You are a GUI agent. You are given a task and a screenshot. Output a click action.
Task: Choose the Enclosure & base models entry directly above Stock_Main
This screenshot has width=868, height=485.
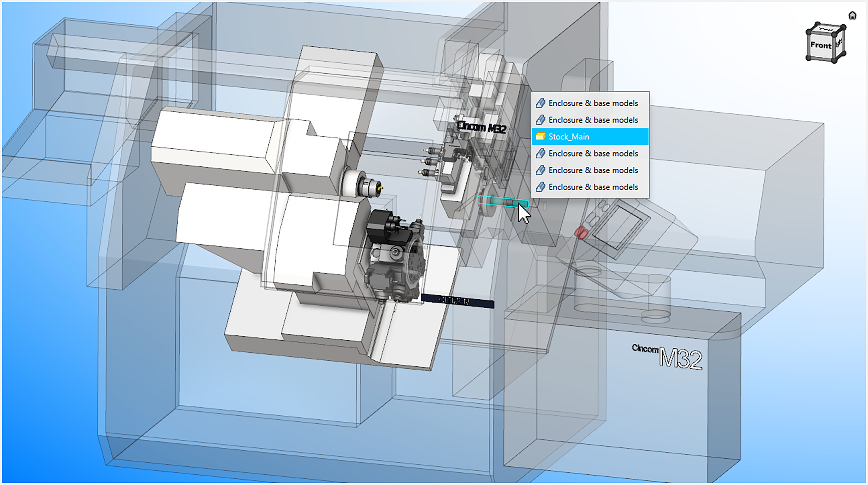[x=590, y=120]
